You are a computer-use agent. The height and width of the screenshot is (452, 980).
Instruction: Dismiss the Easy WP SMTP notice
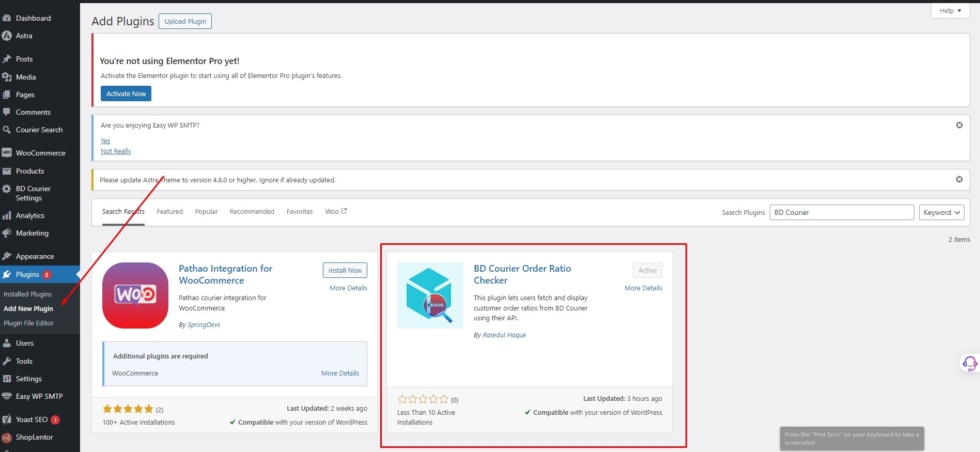[x=959, y=125]
